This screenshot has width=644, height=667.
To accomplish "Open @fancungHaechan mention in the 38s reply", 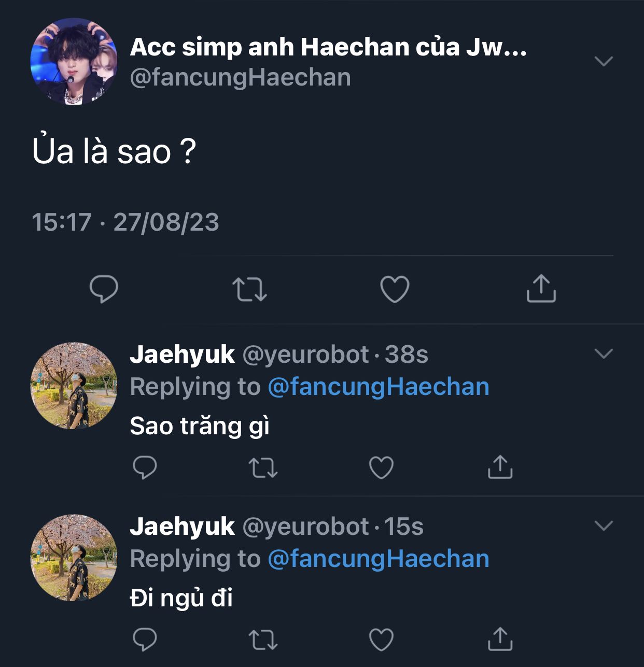I will click(379, 387).
